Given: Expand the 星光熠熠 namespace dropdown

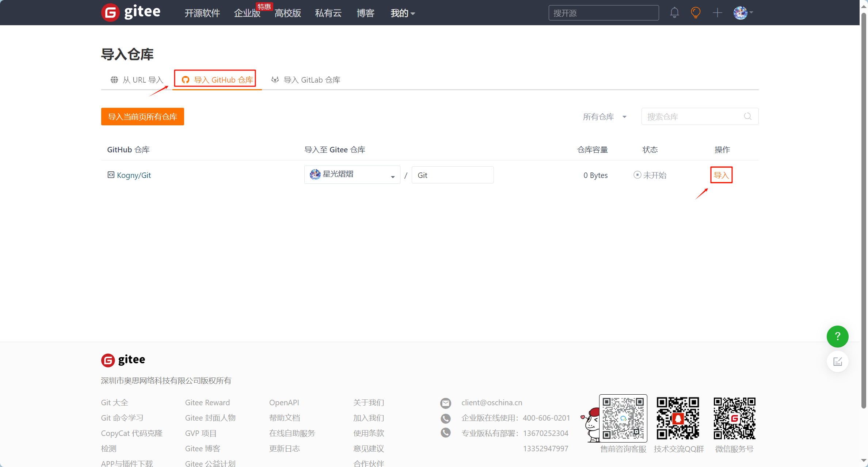Looking at the screenshot, I should point(352,175).
